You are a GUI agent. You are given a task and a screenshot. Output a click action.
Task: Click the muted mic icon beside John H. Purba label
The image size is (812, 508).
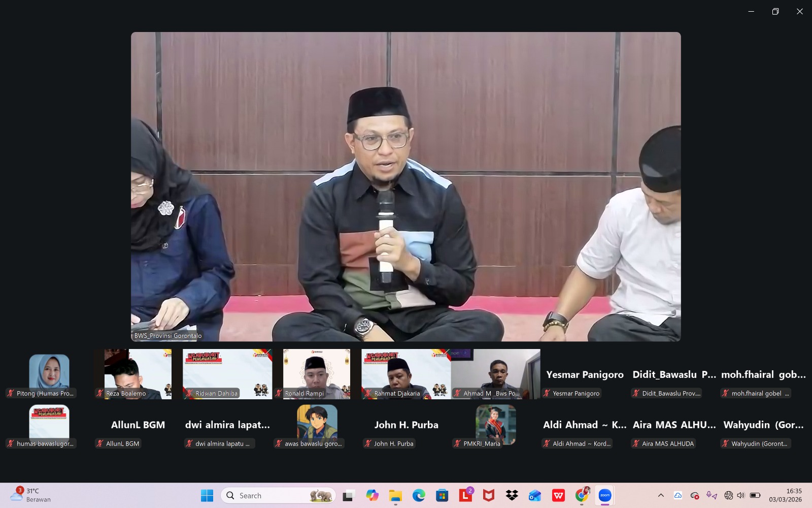click(368, 443)
